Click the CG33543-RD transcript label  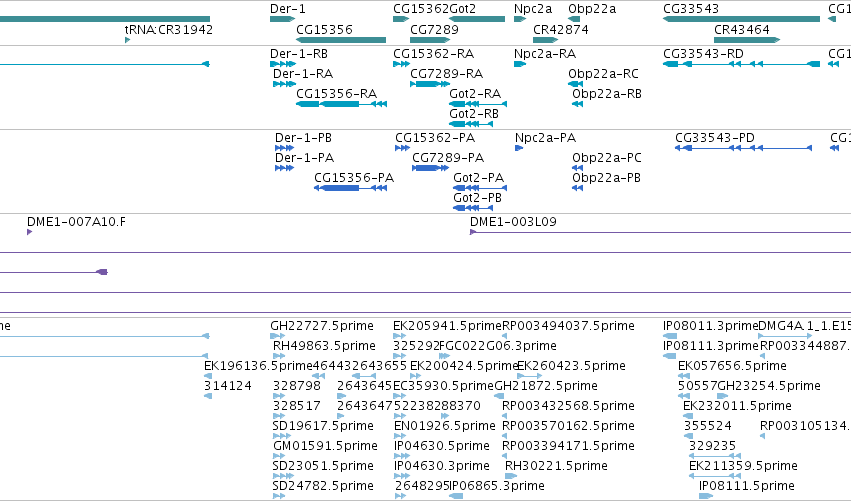[703, 54]
